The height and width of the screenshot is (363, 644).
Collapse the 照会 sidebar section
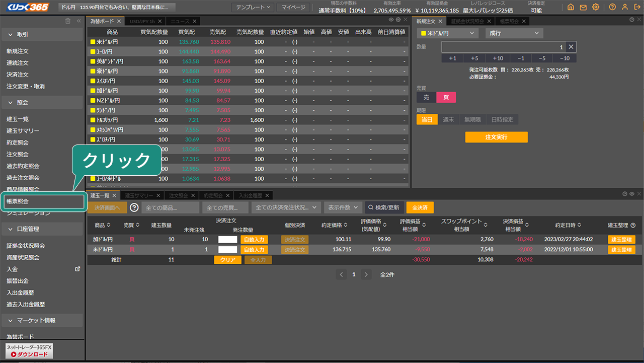coord(43,102)
